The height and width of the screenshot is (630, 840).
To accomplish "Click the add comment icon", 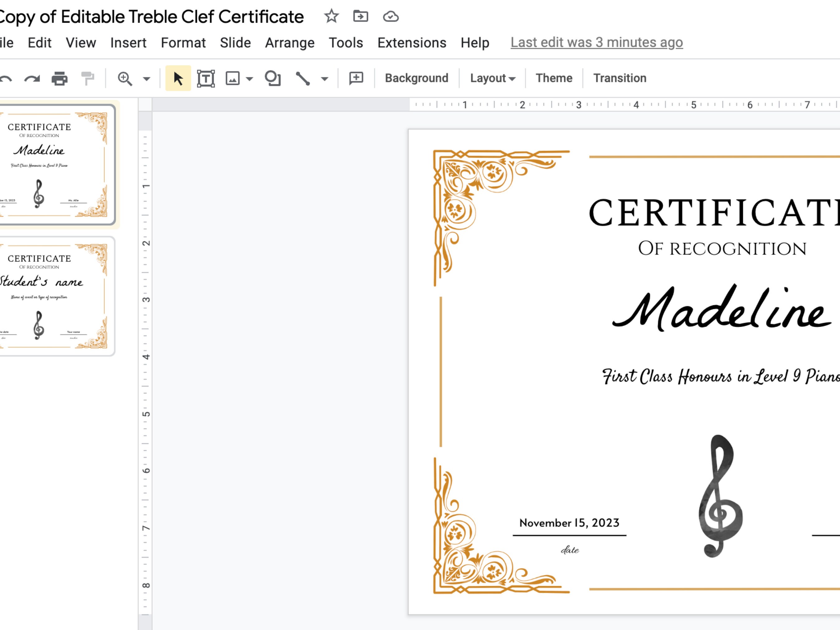I will tap(355, 78).
